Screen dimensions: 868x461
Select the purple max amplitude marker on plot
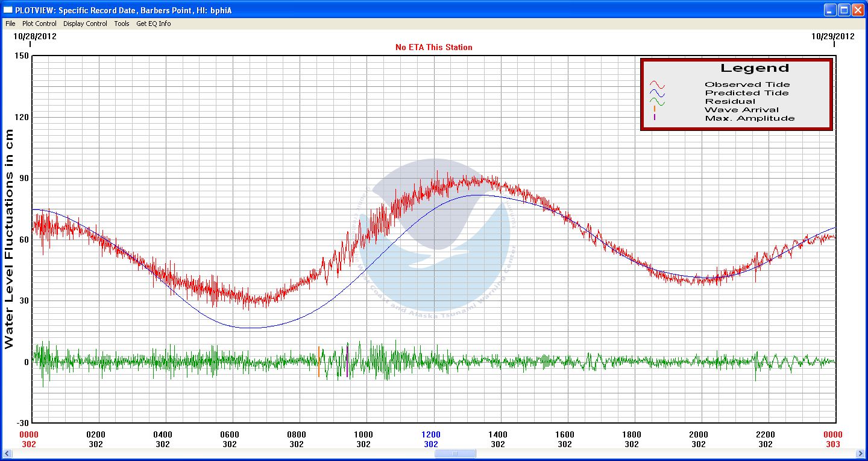click(347, 361)
